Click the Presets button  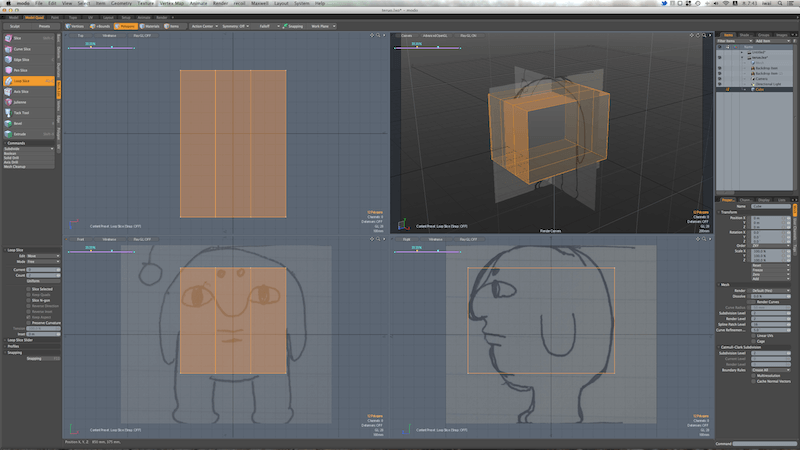click(x=44, y=26)
